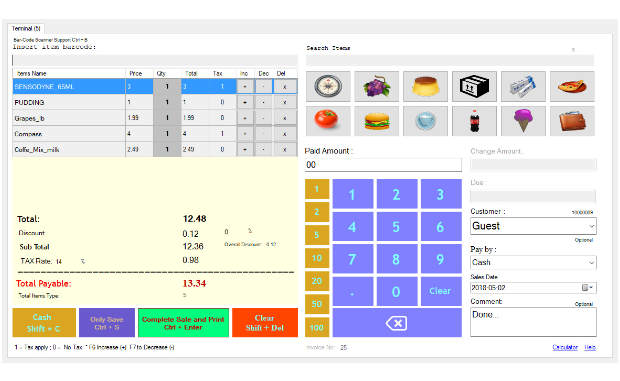
Task: Open the Customer Guest dropdown
Action: 533,226
